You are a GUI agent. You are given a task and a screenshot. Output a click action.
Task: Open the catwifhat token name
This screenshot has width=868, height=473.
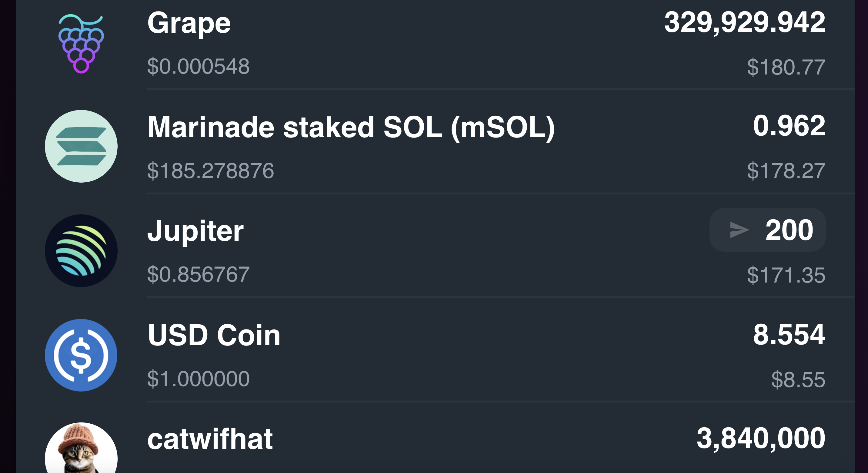point(210,439)
